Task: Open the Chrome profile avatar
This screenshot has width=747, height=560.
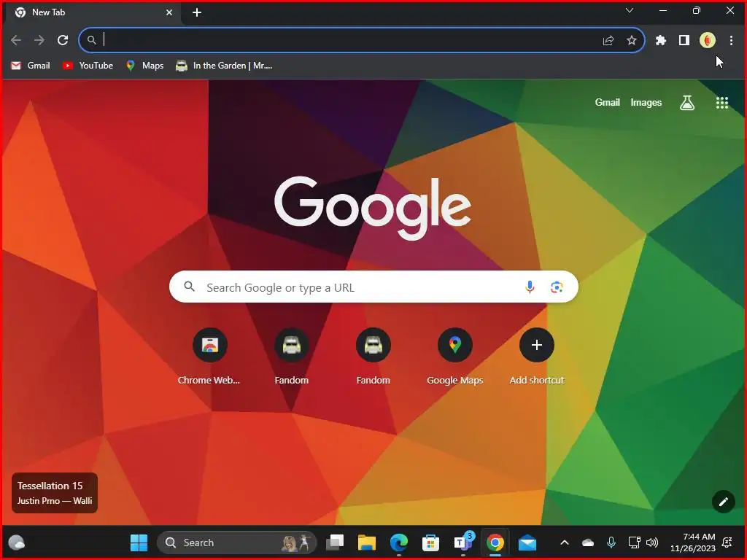Action: click(708, 41)
